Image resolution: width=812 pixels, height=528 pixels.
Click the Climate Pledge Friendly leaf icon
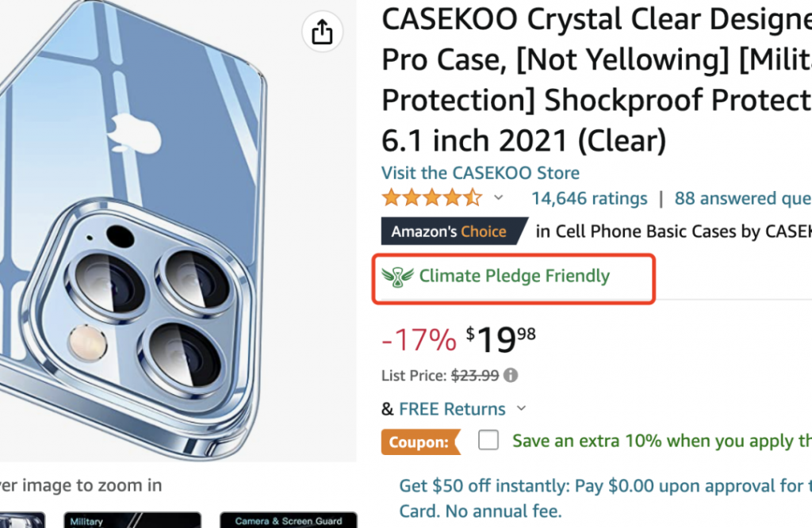(397, 277)
